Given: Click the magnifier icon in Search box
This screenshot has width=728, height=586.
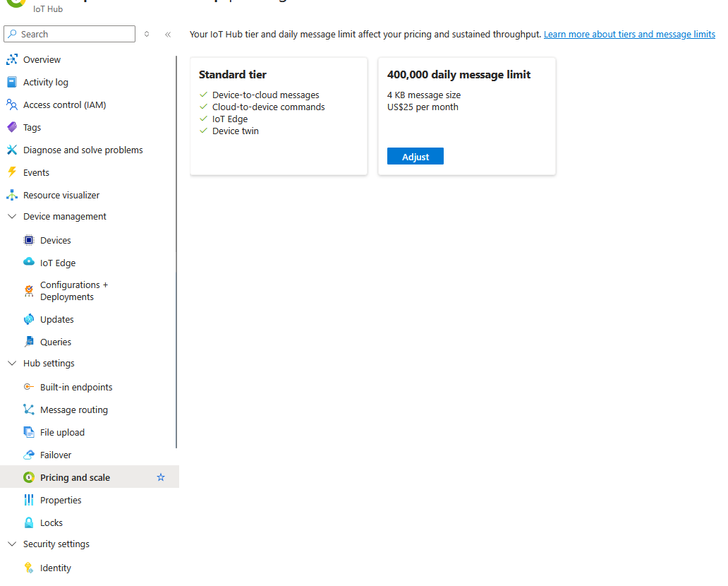Looking at the screenshot, I should click(x=13, y=34).
